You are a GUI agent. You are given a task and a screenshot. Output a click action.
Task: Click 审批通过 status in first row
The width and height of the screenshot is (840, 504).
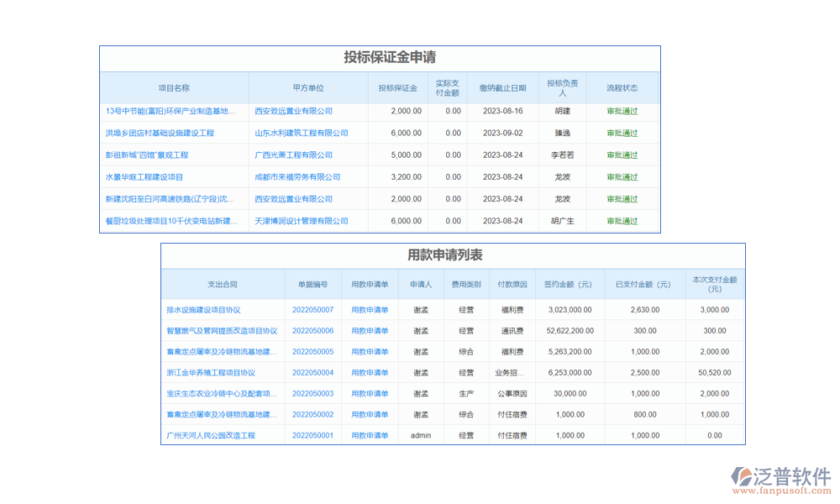[x=622, y=112]
